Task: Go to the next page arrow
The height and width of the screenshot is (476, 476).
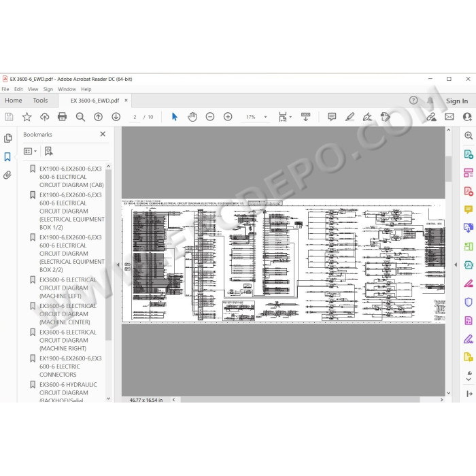Action: (x=116, y=117)
